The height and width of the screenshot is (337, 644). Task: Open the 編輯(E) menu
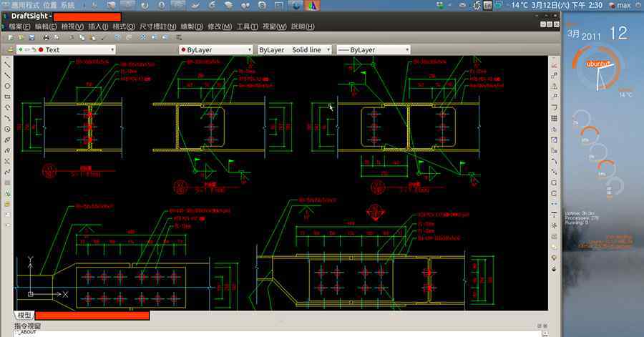(46, 26)
